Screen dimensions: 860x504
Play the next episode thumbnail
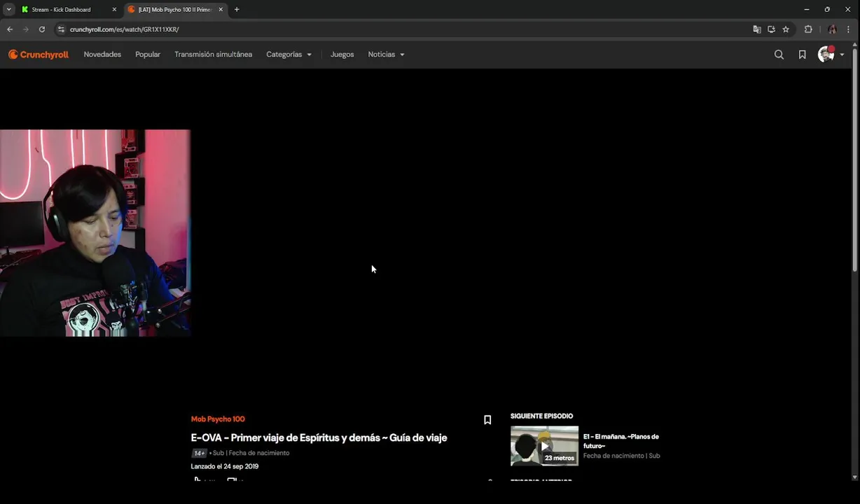(x=544, y=446)
